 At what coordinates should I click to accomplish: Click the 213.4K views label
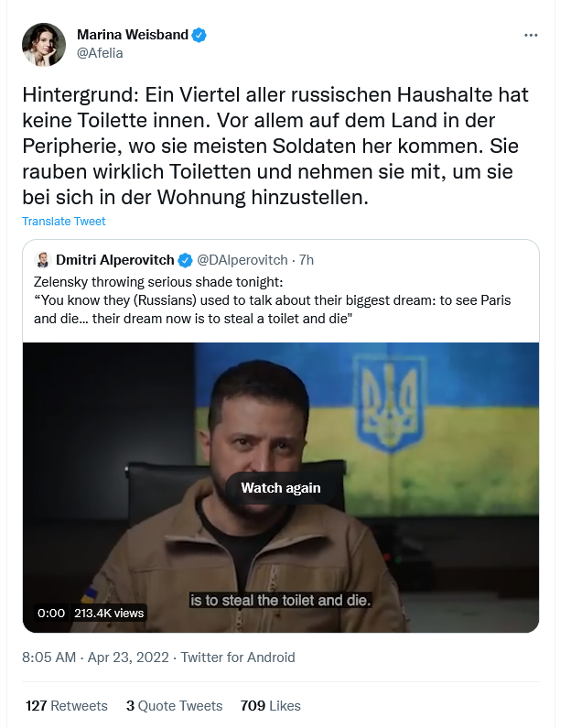[109, 614]
